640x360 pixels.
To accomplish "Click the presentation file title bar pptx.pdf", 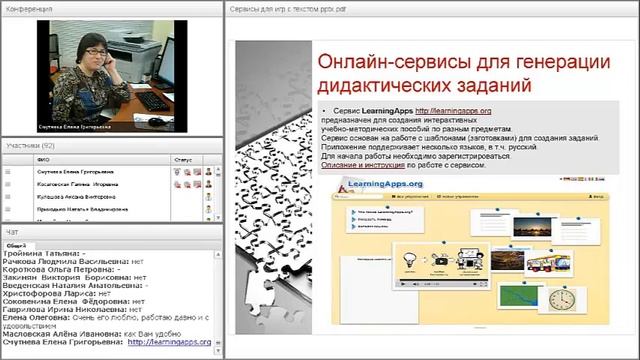I will point(432,9).
